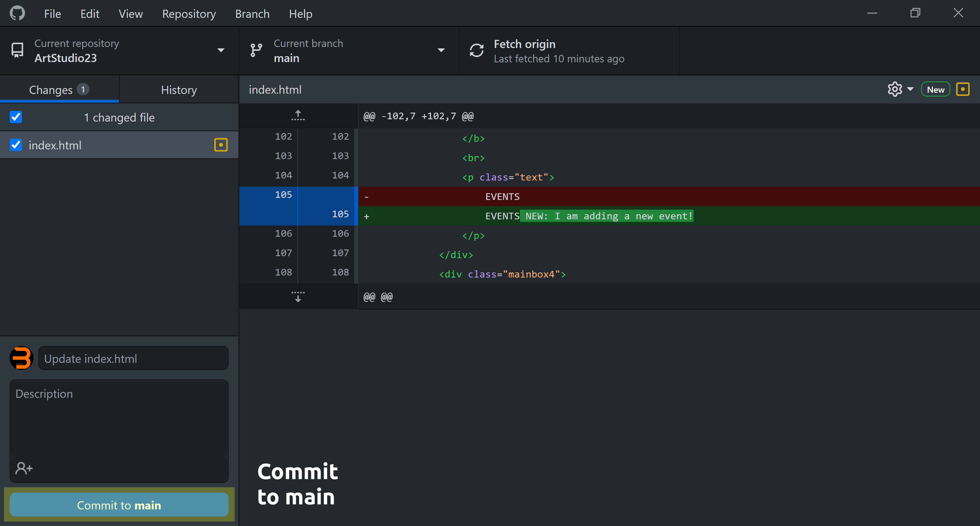Viewport: 980px width, 526px height.
Task: Open the Branch menu
Action: coord(252,14)
